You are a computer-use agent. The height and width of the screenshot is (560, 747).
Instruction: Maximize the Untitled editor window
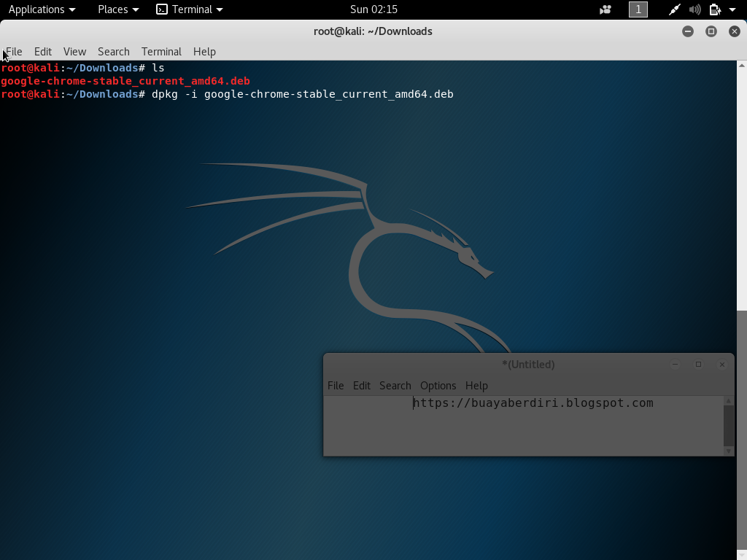coord(698,365)
